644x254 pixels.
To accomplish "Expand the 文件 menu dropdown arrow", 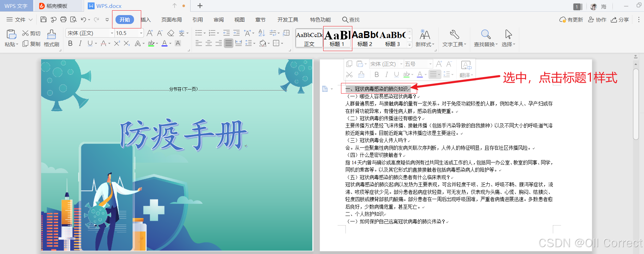I will pos(31,20).
